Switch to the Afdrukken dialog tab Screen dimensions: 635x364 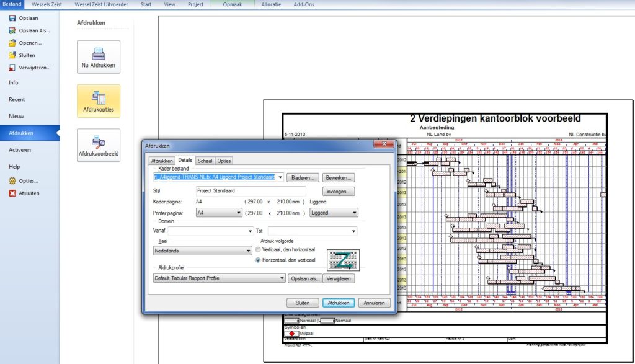(162, 161)
